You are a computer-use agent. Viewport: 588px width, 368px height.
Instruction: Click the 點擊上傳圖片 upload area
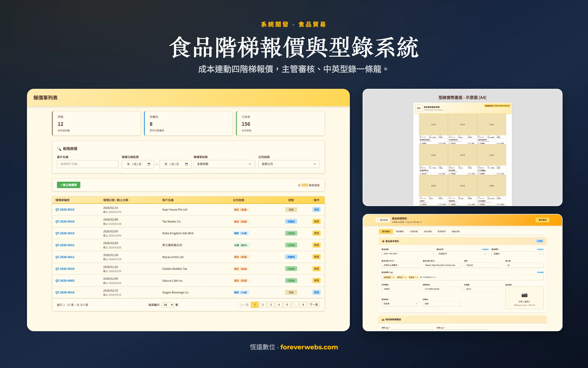[524, 298]
